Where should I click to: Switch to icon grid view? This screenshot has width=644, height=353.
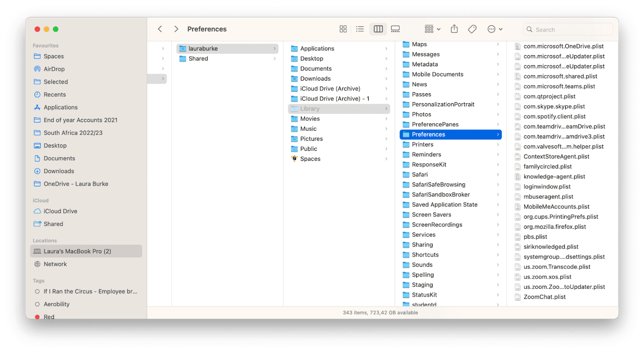coord(343,29)
